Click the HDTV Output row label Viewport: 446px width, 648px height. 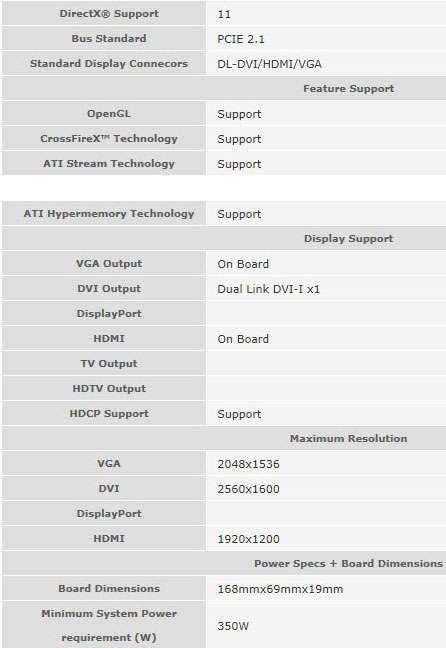(109, 388)
